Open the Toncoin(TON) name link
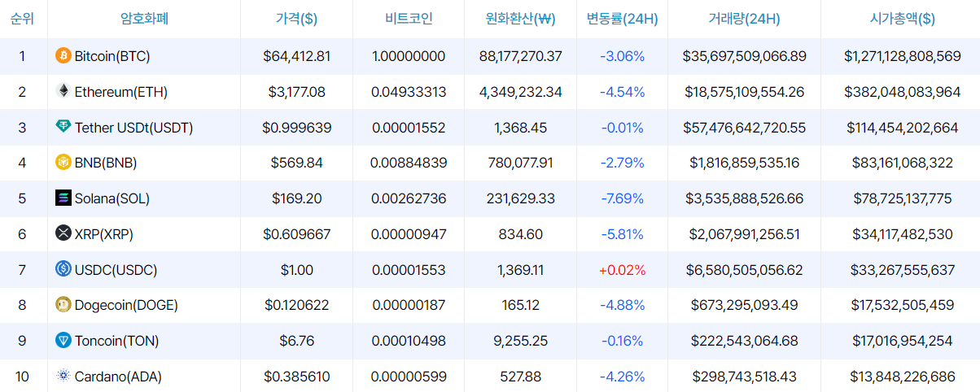Screen dimensions: 980x392 [116, 341]
